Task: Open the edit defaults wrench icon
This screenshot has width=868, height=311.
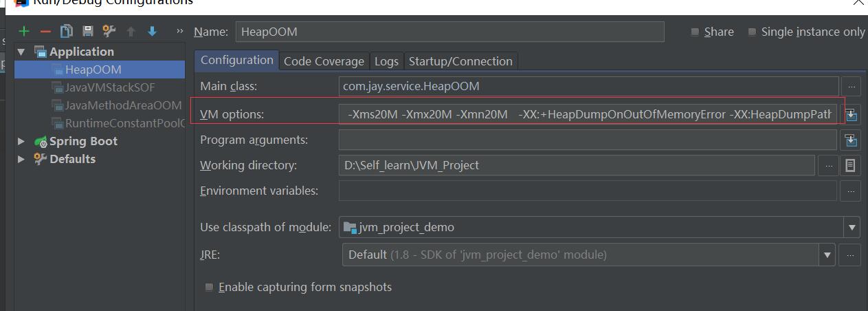Action: (109, 31)
